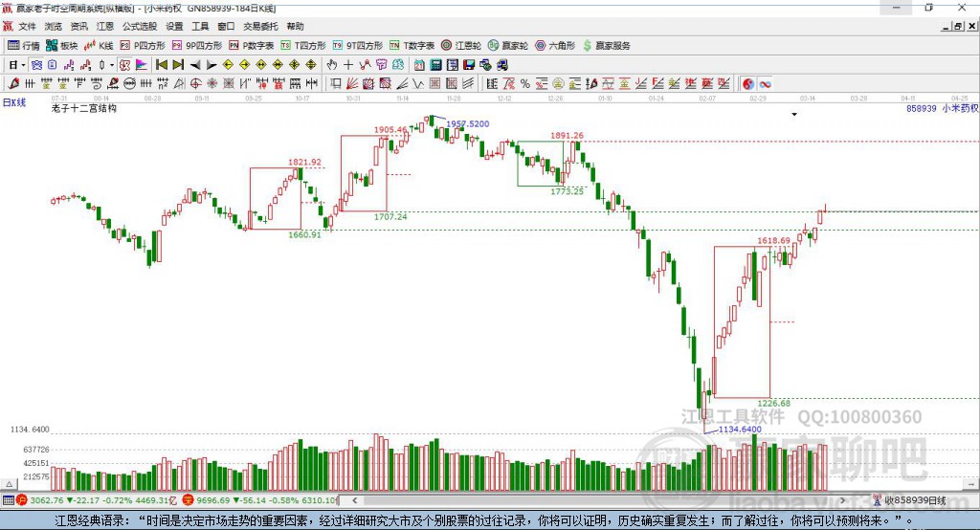Click the infinity loop icon
Viewport: 980px width, 530px height.
[765, 84]
